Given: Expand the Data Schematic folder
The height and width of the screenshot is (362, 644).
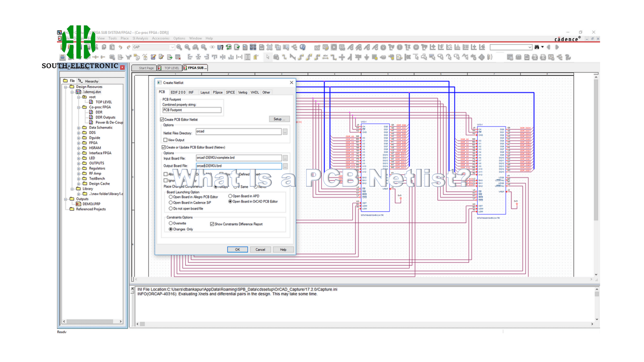Looking at the screenshot, I should pos(78,128).
